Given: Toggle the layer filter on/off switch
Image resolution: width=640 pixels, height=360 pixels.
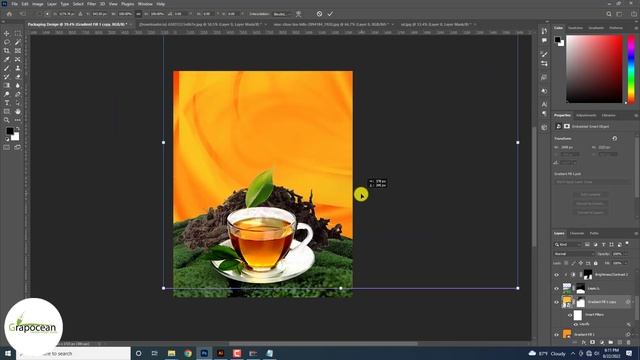Looking at the screenshot, I should click(627, 244).
